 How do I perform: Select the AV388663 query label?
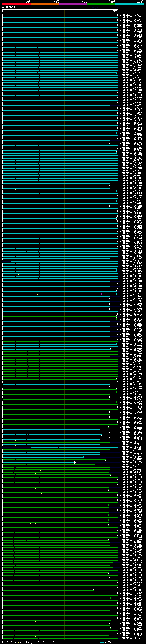click(8, 8)
